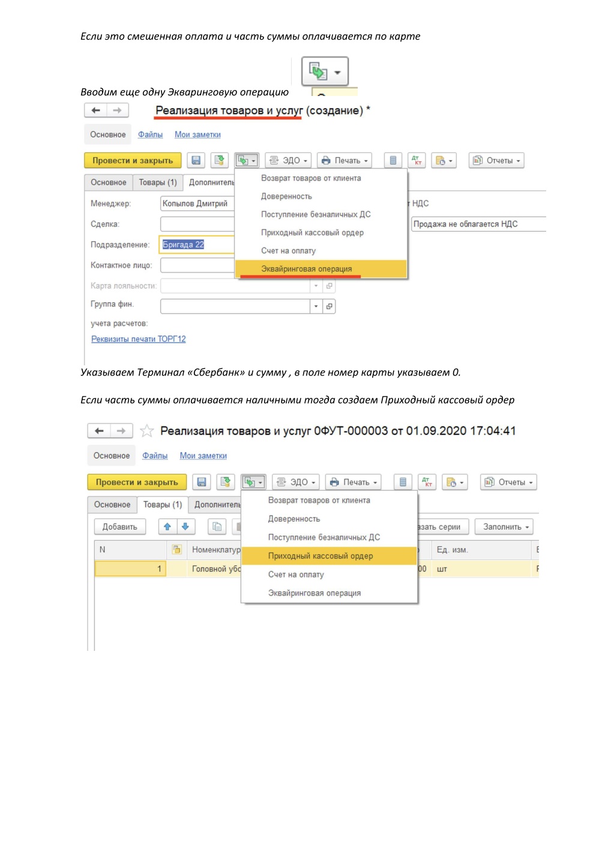
Task: Click the Ед. изм. column header
Action: point(482,549)
